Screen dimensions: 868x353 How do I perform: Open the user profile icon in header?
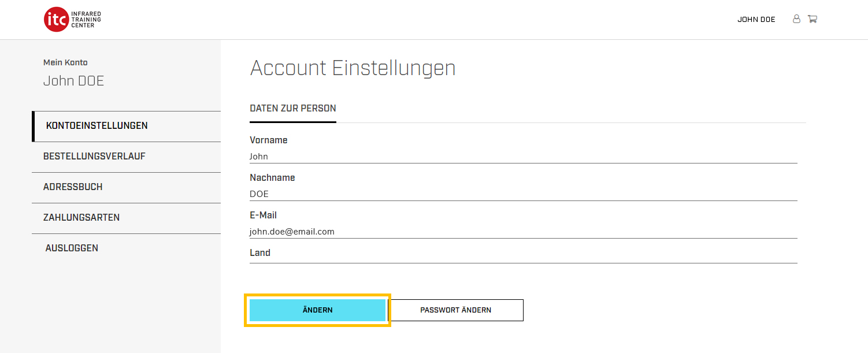tap(796, 19)
